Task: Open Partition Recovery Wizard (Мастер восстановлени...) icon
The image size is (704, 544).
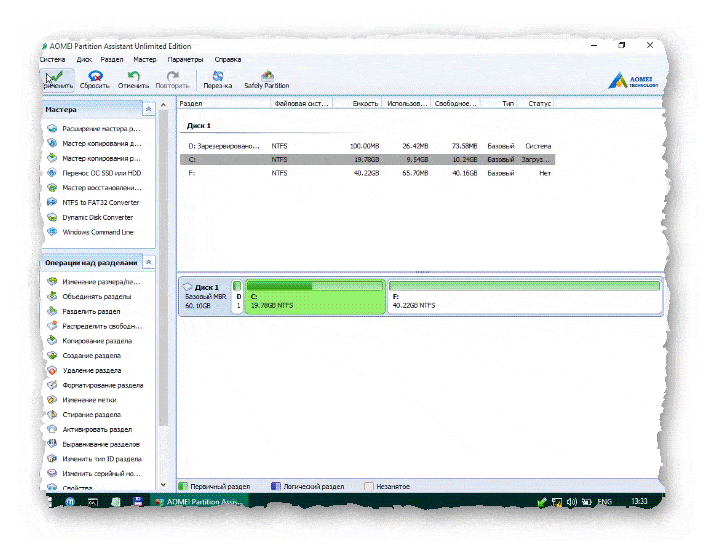Action: click(52, 188)
